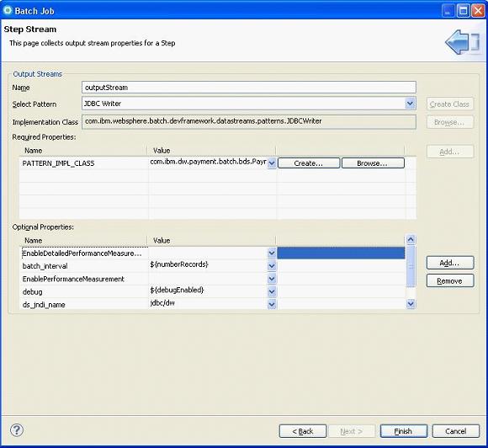Open the EnableDetailedPerformanceMeasure value dropdown

click(x=272, y=253)
